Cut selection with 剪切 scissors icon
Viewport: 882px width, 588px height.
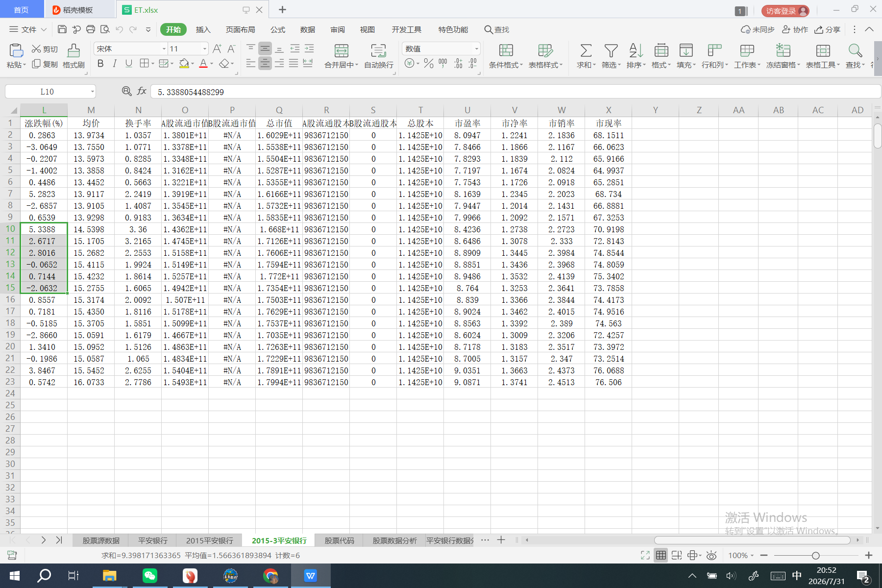pyautogui.click(x=36, y=49)
